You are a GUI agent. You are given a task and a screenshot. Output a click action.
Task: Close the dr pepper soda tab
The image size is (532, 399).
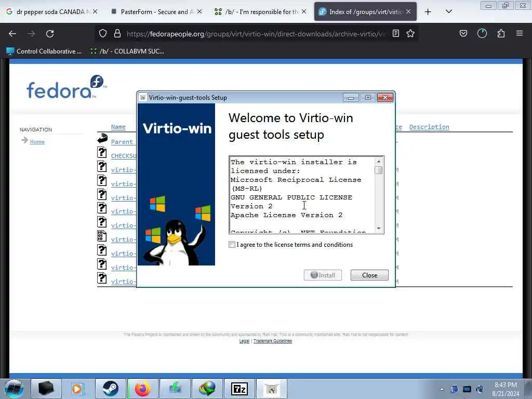(96, 11)
